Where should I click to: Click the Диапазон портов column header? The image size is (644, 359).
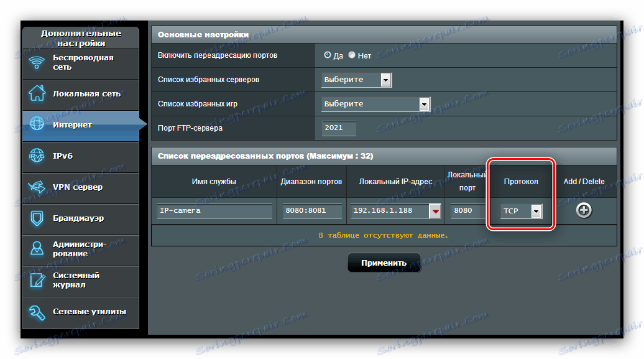(311, 181)
